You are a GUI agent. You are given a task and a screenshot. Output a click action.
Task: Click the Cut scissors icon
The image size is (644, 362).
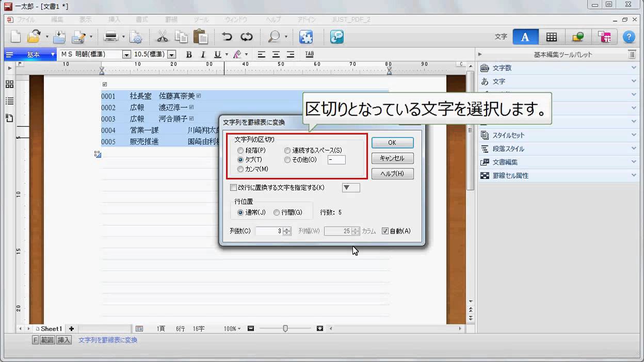point(163,37)
